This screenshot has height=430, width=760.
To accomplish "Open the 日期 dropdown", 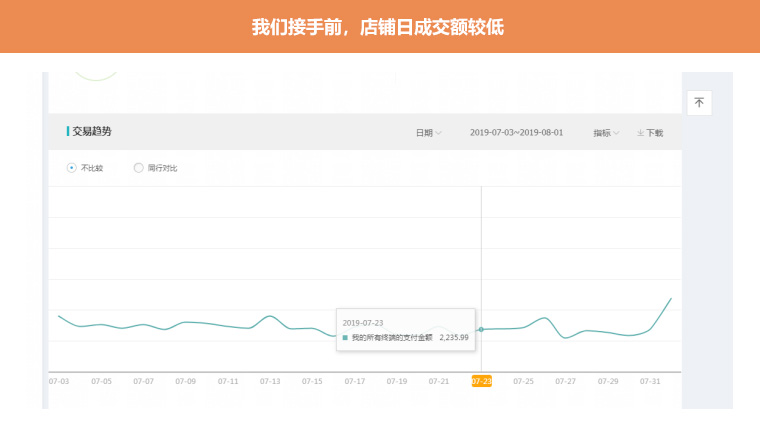I will point(428,132).
